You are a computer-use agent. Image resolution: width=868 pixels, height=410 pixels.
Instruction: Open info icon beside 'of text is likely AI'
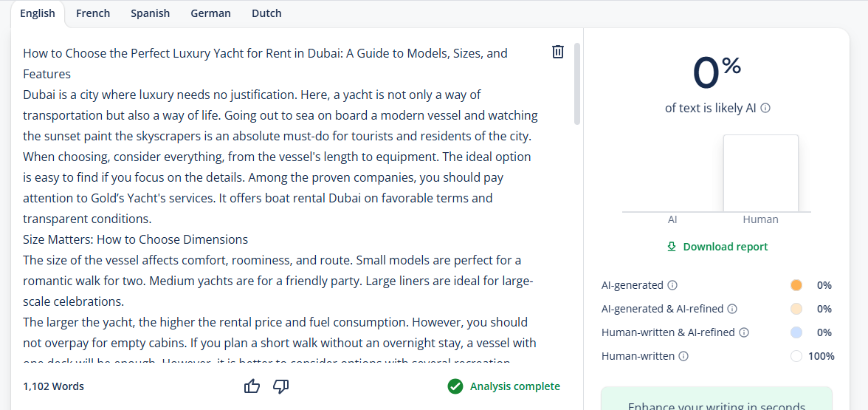[765, 108]
